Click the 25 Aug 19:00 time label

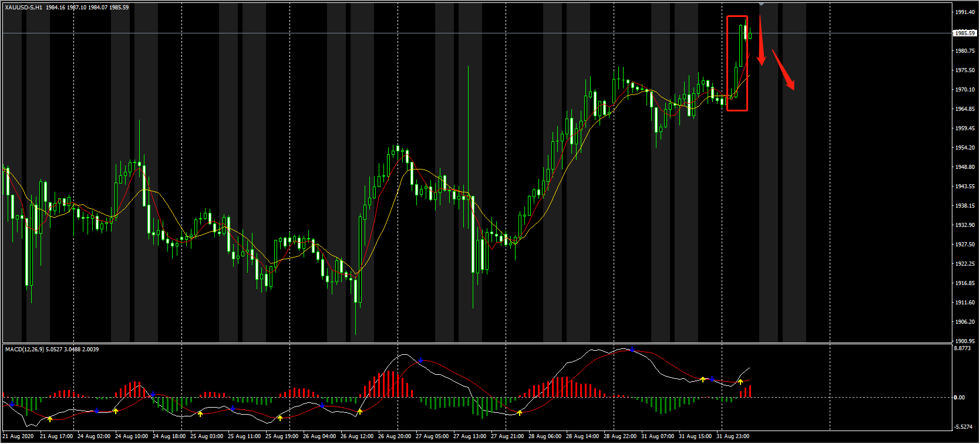(x=282, y=436)
